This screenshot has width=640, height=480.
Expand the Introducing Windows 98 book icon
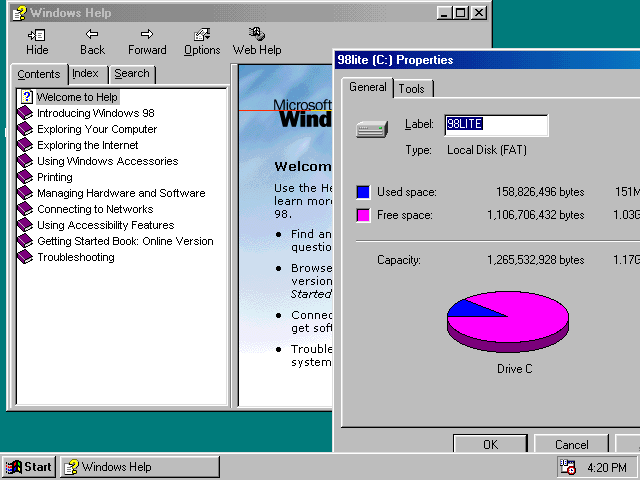tap(25, 113)
